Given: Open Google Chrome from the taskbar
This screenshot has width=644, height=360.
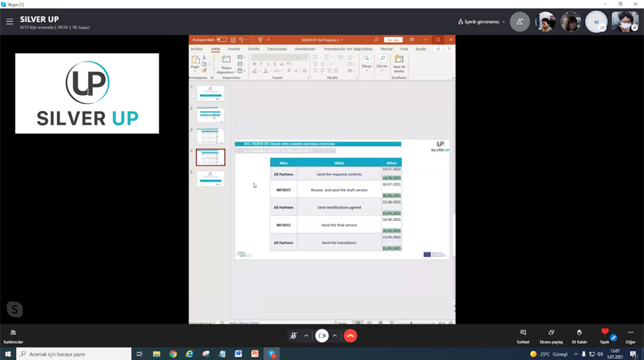Looking at the screenshot, I should coord(172,354).
